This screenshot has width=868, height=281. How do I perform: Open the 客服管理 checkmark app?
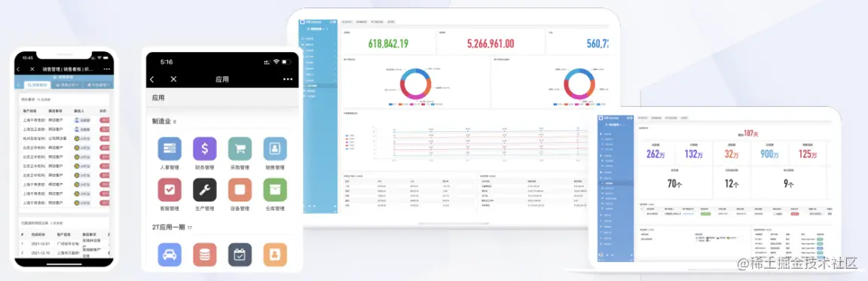pos(170,190)
